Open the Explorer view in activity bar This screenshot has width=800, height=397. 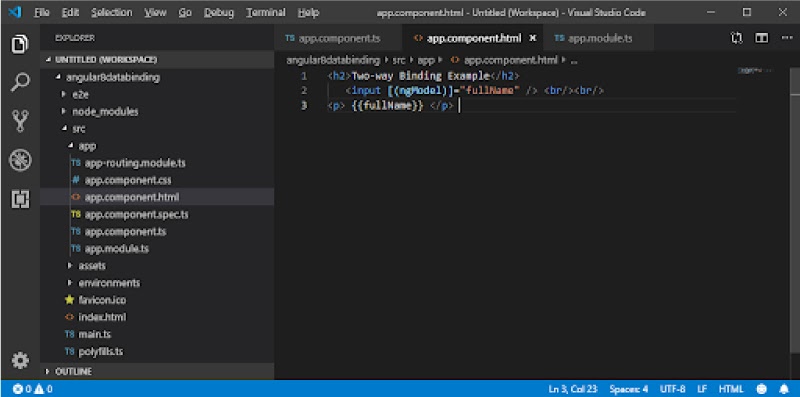20,44
